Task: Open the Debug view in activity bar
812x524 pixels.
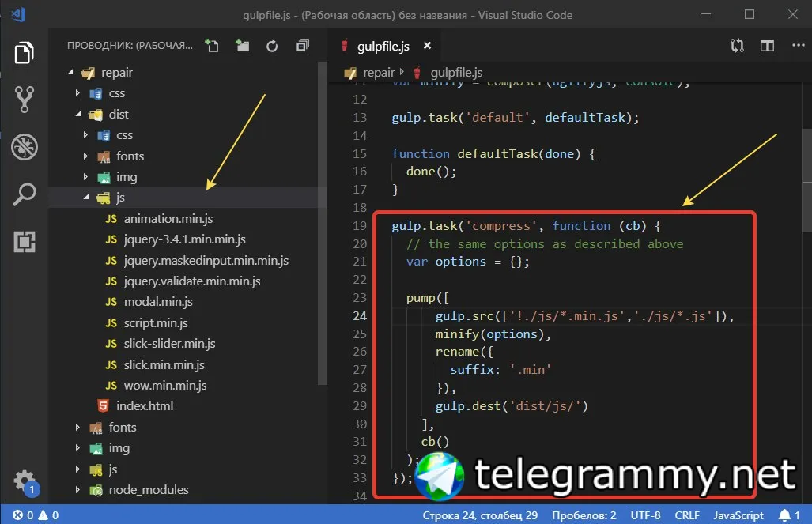Action: 24,146
